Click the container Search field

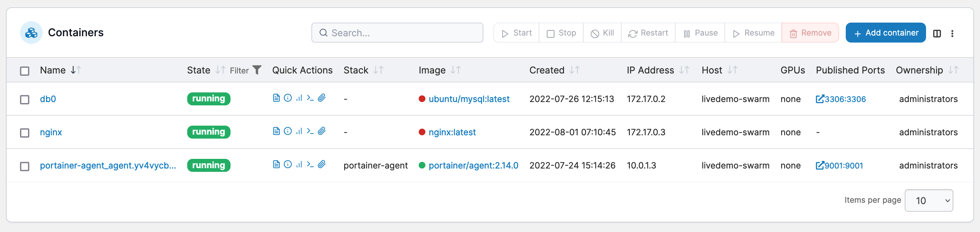coord(397,33)
